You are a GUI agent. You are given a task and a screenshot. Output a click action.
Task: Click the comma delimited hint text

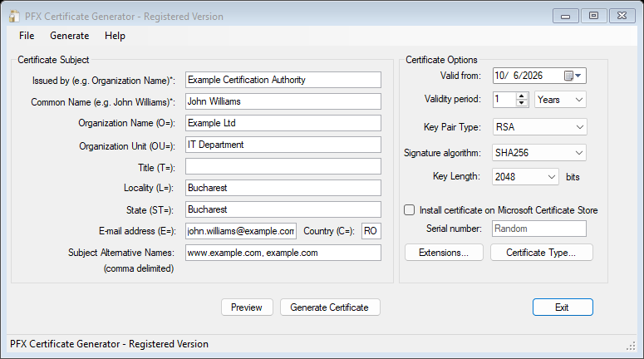click(x=139, y=268)
